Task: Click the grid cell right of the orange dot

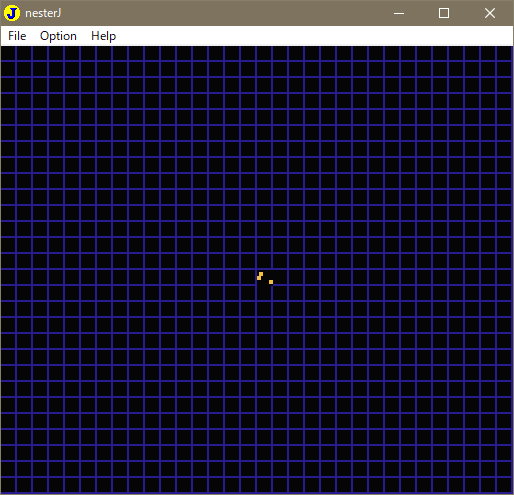Action: click(x=280, y=277)
